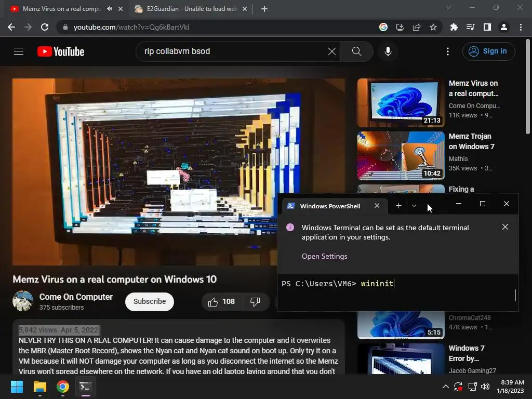Click the terminal info notification icon
Image resolution: width=532 pixels, height=399 pixels.
coord(290,228)
